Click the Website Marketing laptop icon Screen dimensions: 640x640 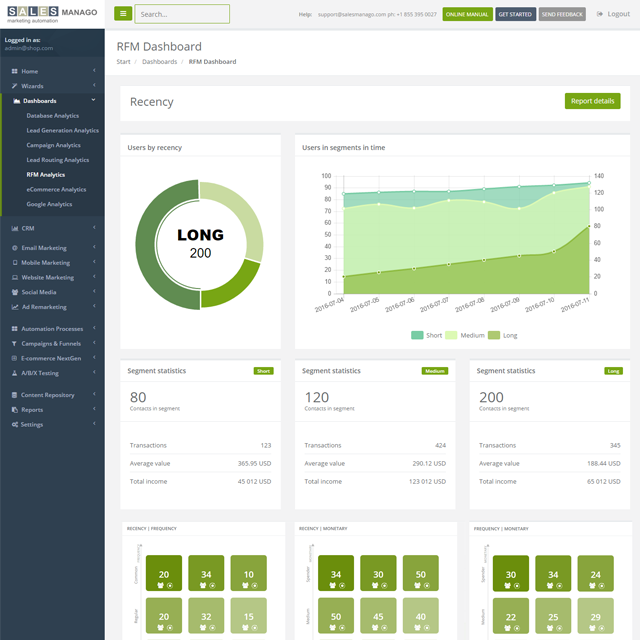pyautogui.click(x=15, y=277)
